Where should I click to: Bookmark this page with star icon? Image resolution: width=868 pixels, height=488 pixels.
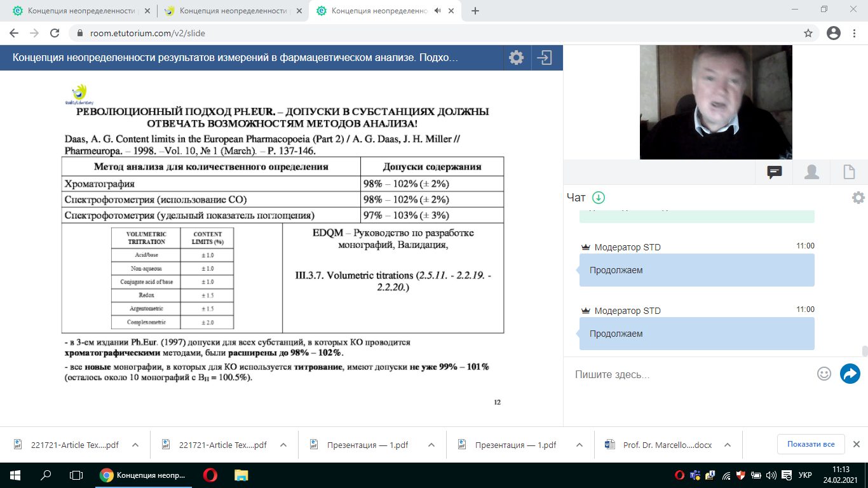coord(808,33)
